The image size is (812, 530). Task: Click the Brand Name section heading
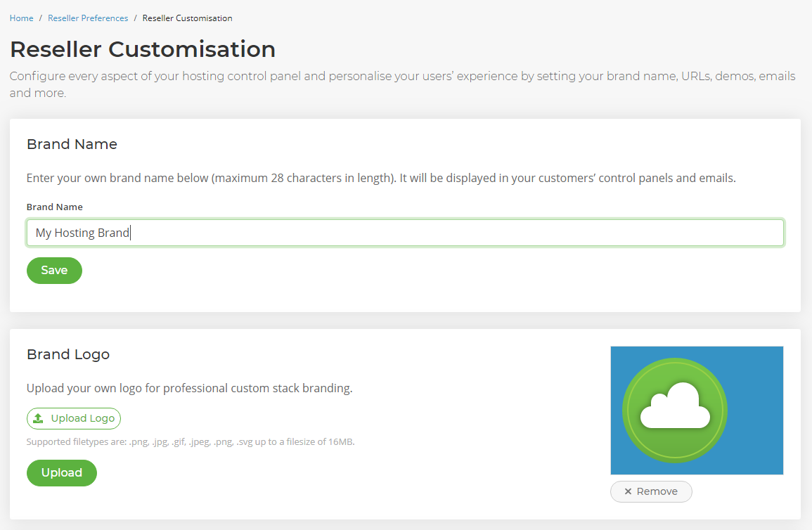pos(72,144)
